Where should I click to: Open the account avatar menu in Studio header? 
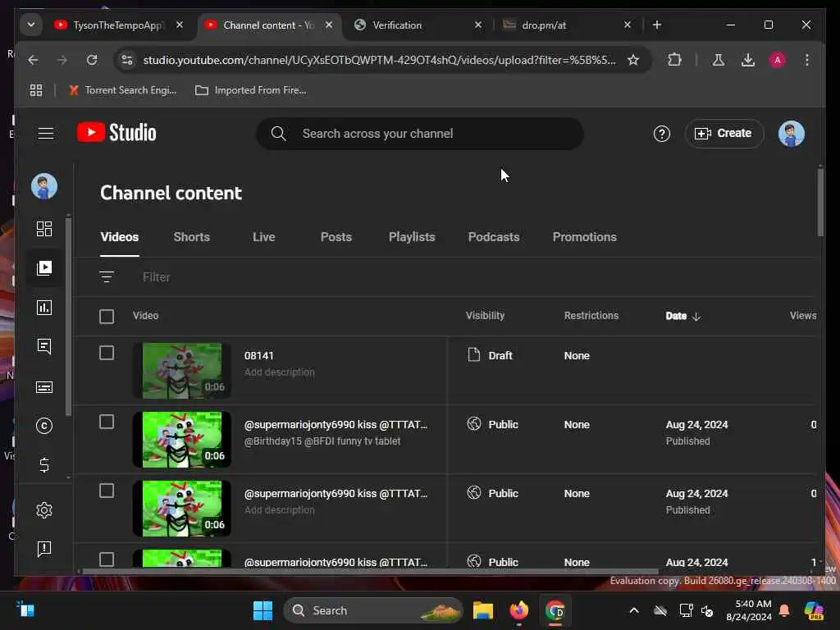tap(791, 134)
